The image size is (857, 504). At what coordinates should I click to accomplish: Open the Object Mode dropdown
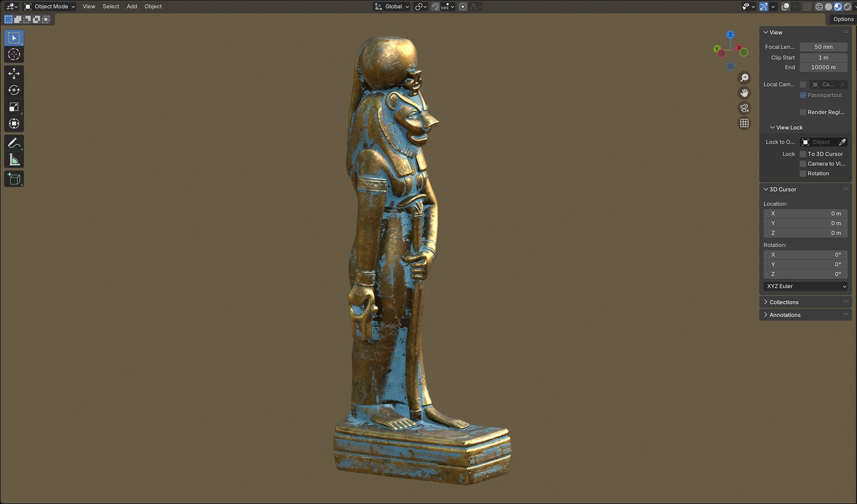point(50,7)
